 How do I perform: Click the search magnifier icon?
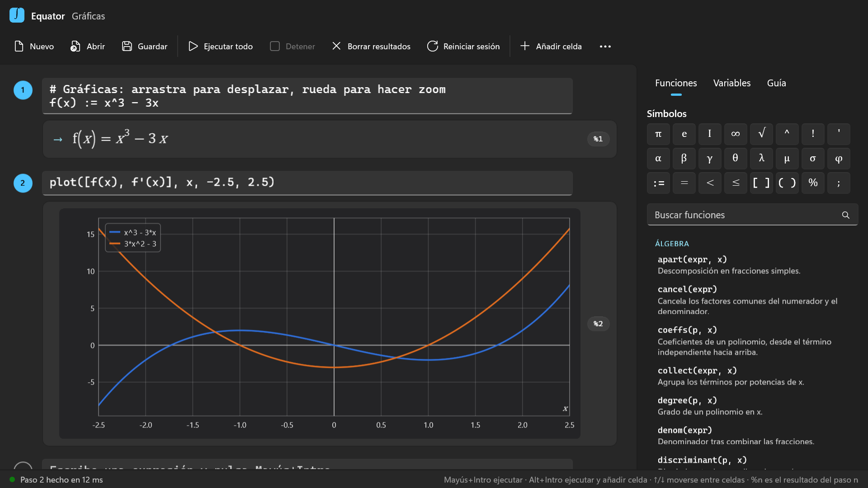click(x=845, y=215)
